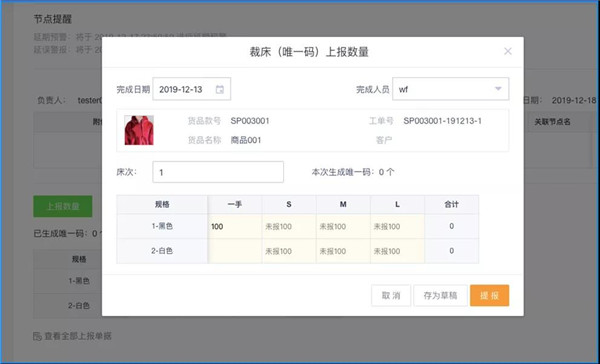The height and width of the screenshot is (364, 600).
Task: Select the 货品名称 value 商品001
Action: (x=246, y=140)
